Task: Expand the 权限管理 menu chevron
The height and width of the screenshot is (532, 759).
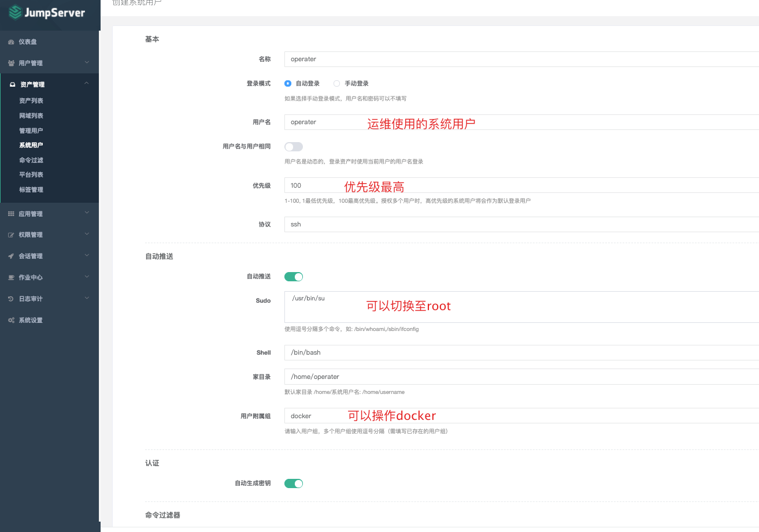Action: click(x=87, y=234)
